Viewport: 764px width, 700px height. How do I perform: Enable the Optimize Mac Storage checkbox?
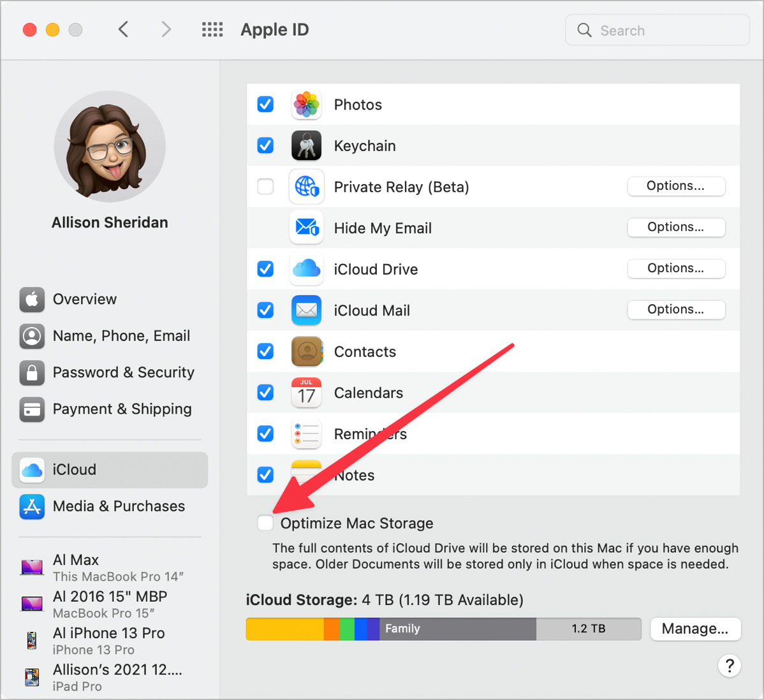265,523
